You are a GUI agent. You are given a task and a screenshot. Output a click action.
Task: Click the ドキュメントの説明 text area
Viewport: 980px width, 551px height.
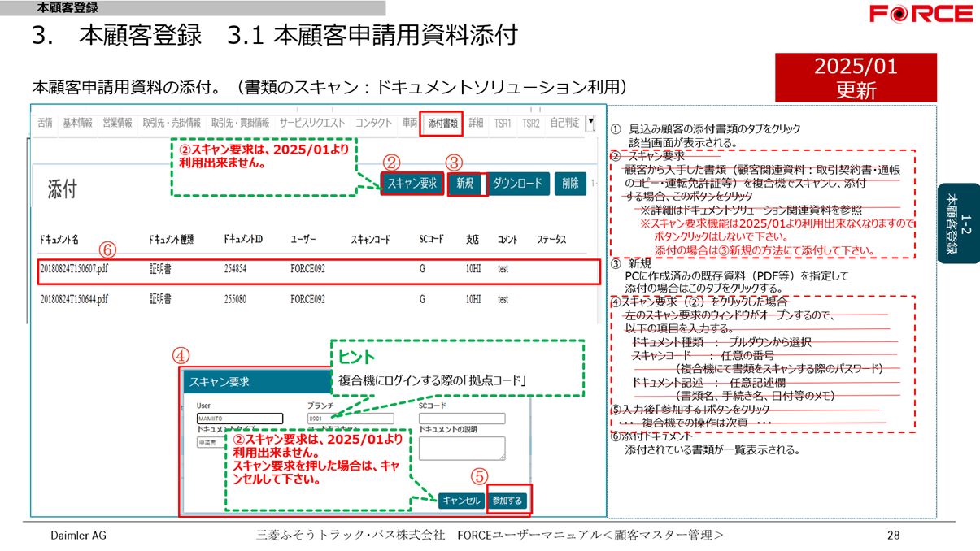pyautogui.click(x=461, y=448)
